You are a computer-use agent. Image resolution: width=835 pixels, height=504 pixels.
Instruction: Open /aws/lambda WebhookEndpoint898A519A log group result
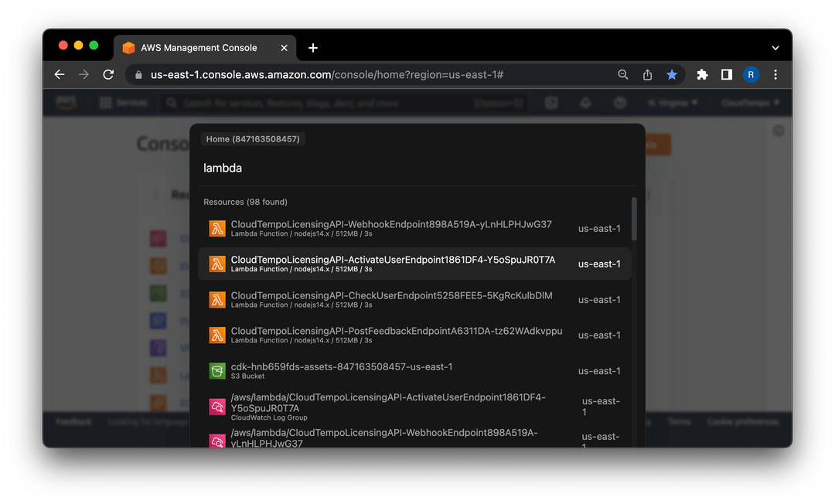click(414, 438)
